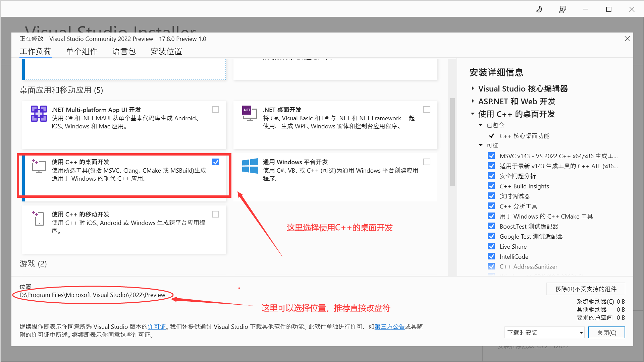
Task: Collapse 使用 C++ 的桌面开发 details
Action: 473,114
